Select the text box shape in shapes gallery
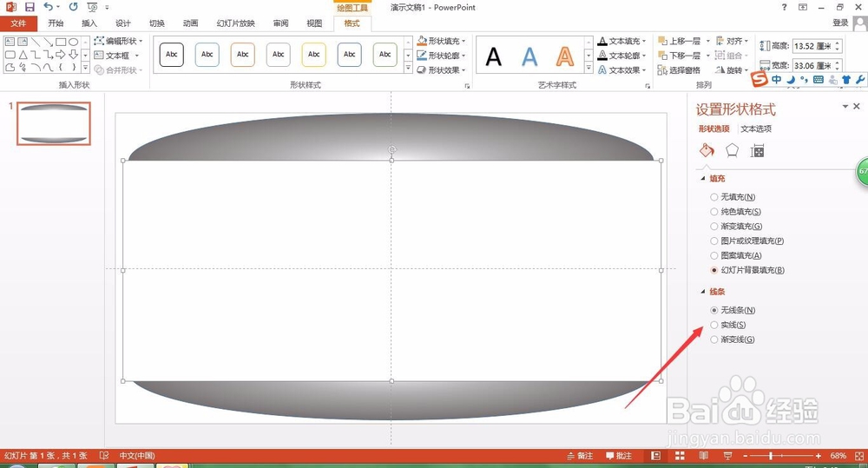 [x=10, y=42]
